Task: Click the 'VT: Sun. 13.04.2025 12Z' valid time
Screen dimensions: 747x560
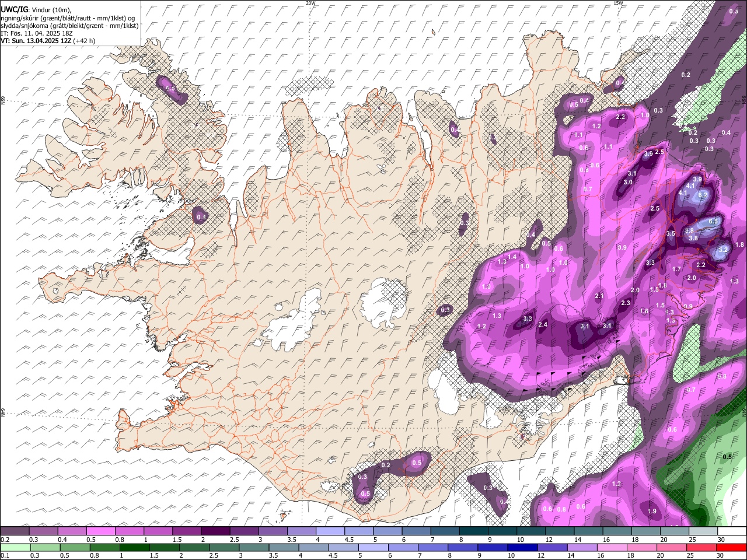Action: pyautogui.click(x=36, y=41)
